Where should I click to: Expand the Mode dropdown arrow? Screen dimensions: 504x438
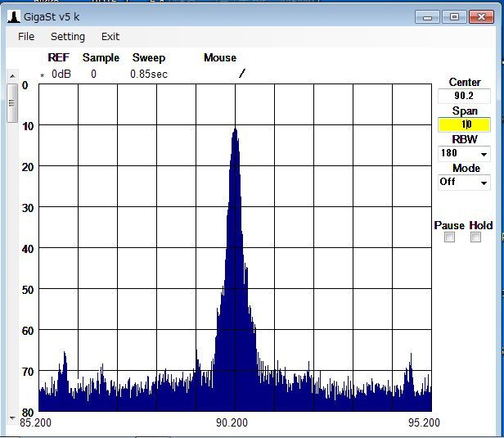point(484,183)
